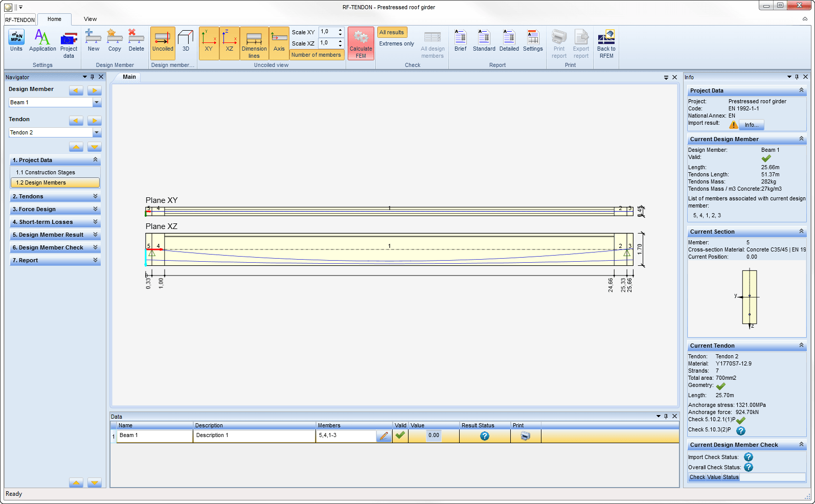Select 1.2 Design Members item

point(55,182)
